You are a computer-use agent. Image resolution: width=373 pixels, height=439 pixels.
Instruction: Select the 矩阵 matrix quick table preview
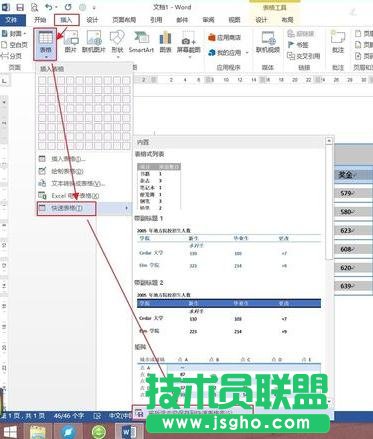point(229,377)
